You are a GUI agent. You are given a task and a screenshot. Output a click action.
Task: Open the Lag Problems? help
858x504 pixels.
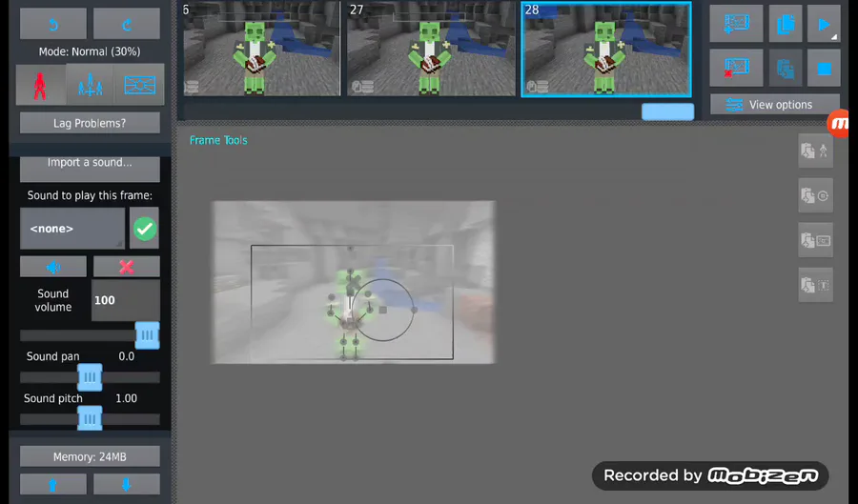pyautogui.click(x=90, y=123)
